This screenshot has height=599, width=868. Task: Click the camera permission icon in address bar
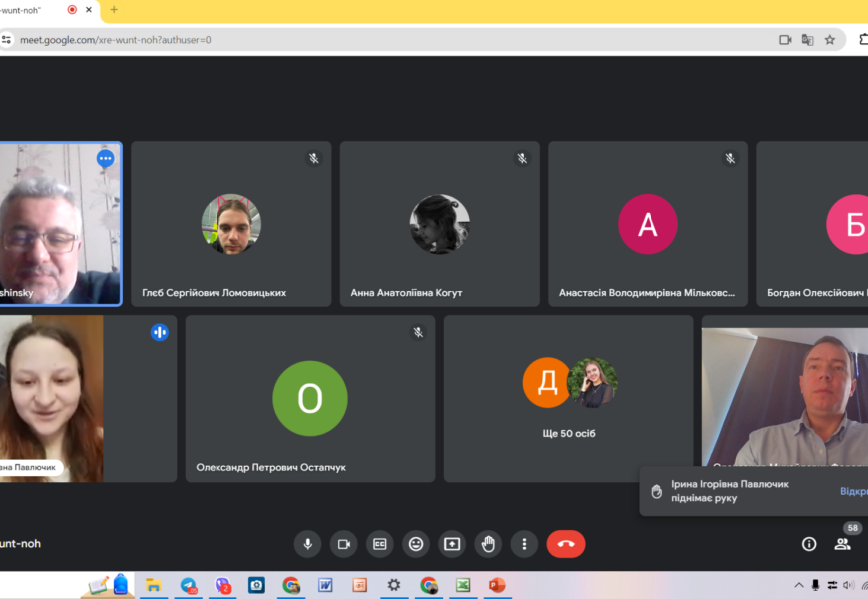click(x=785, y=40)
